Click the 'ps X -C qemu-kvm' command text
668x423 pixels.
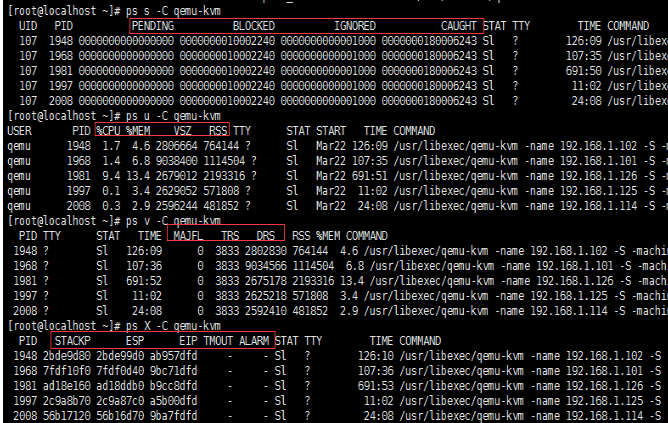165,326
